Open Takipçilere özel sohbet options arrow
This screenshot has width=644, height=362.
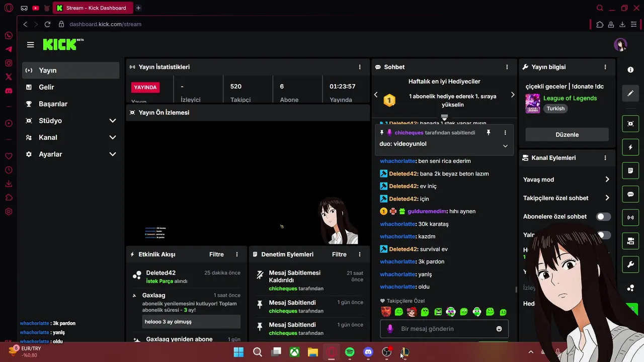[x=607, y=198]
